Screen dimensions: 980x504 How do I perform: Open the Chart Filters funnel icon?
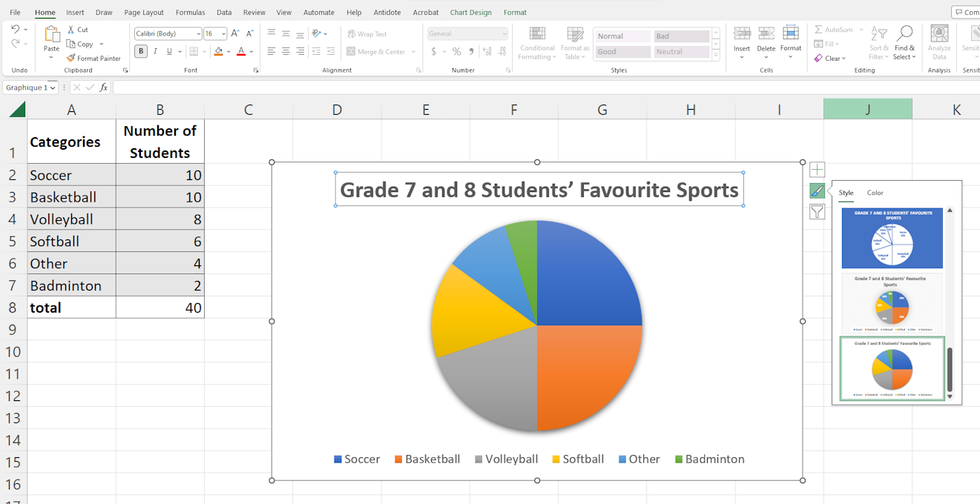(x=817, y=212)
